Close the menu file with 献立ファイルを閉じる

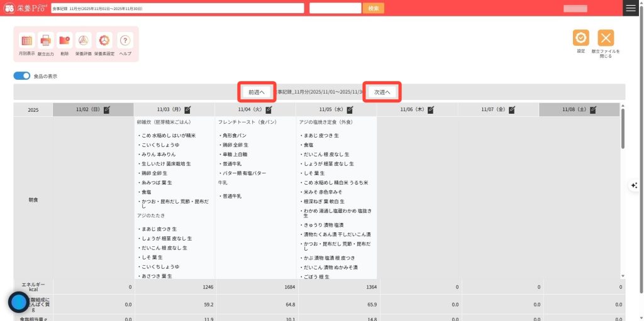(606, 38)
